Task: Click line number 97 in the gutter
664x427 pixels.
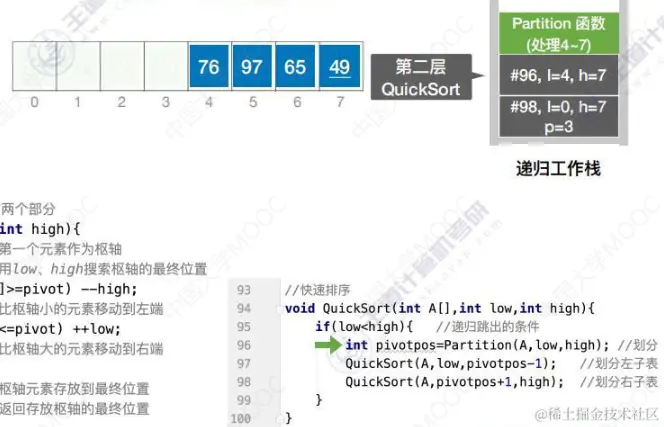Action: (x=244, y=363)
